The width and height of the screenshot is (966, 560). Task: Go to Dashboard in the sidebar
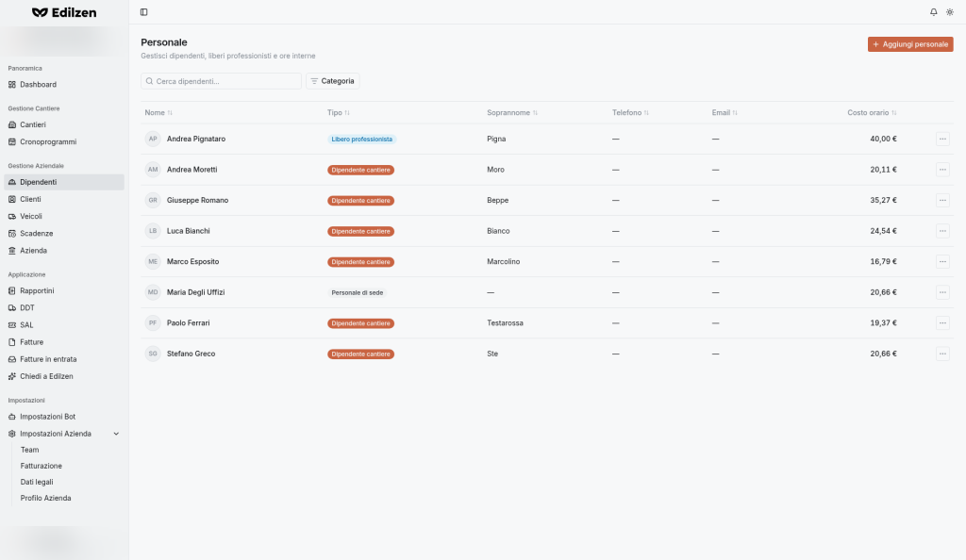click(x=64, y=84)
